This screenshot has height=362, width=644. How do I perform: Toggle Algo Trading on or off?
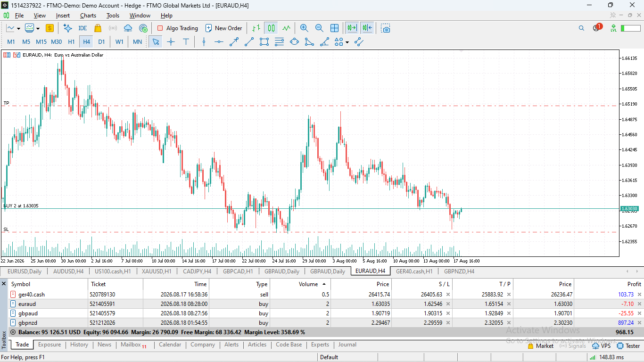pyautogui.click(x=177, y=28)
